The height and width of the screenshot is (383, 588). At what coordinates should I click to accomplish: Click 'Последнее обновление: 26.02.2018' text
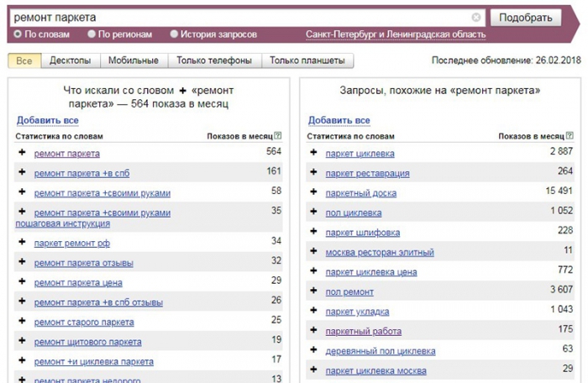point(507,60)
